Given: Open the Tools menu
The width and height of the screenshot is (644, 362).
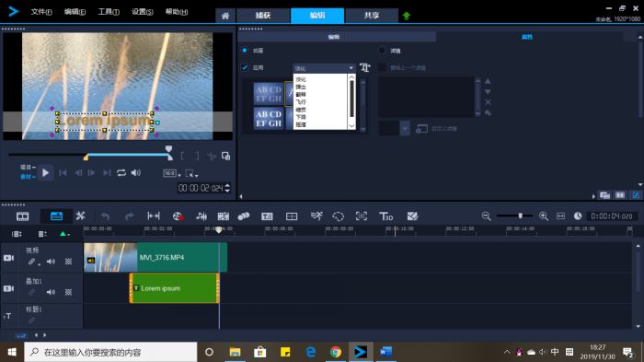Looking at the screenshot, I should 109,12.
